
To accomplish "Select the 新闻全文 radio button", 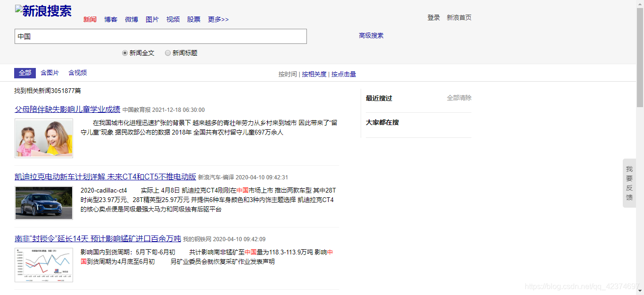I will pos(125,53).
